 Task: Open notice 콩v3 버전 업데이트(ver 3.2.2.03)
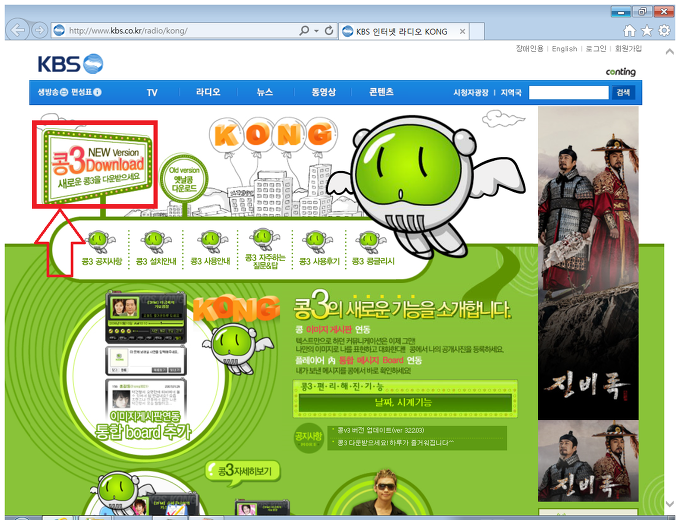pos(381,430)
